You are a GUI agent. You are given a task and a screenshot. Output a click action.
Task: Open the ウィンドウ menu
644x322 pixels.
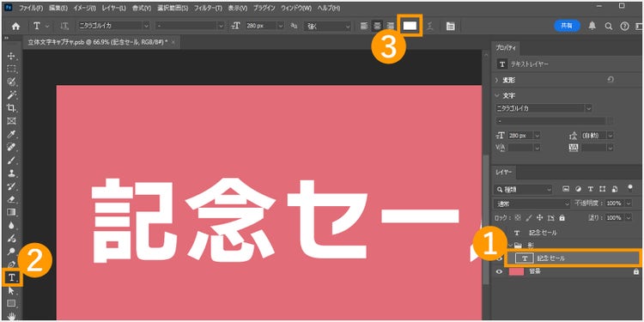click(x=295, y=8)
